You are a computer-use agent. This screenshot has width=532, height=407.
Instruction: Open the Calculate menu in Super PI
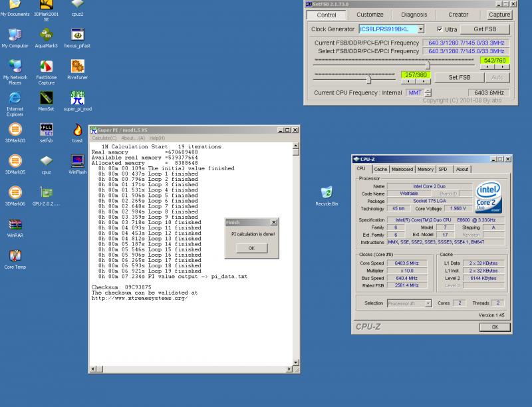[104, 138]
